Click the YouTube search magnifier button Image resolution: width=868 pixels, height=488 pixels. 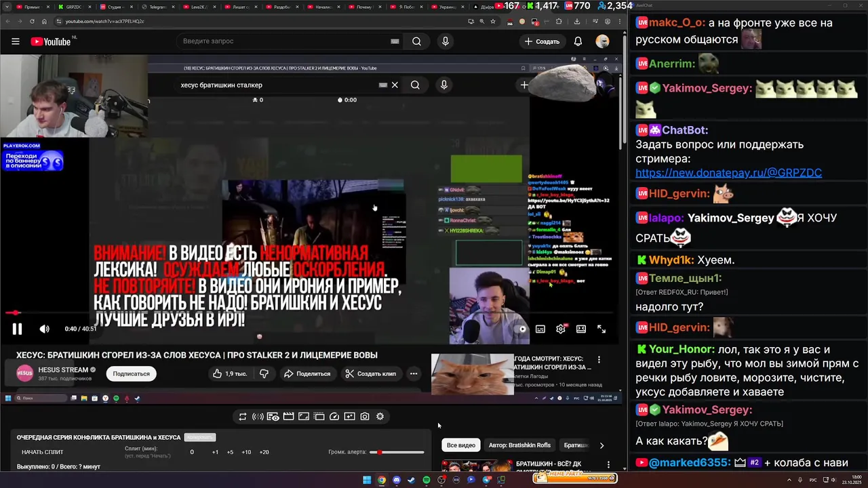pyautogui.click(x=416, y=41)
